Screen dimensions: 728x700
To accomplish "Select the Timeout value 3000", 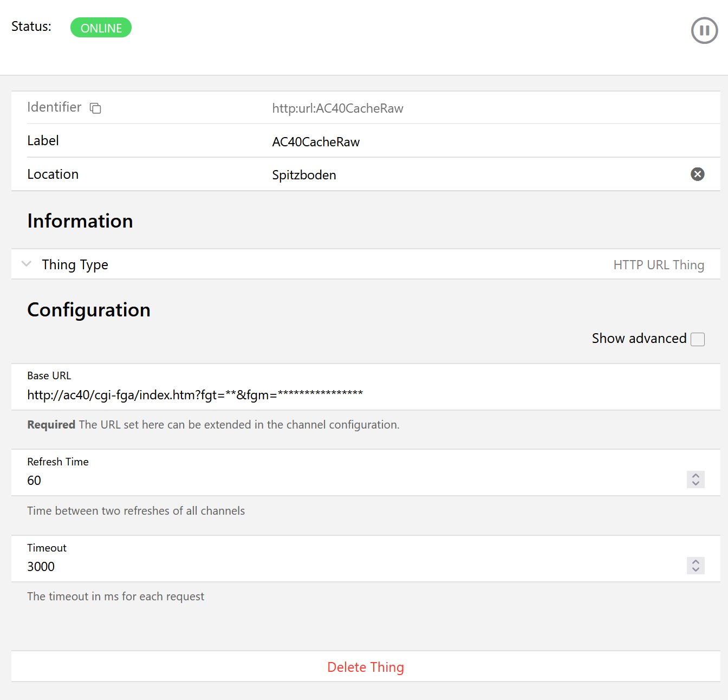I will [41, 567].
